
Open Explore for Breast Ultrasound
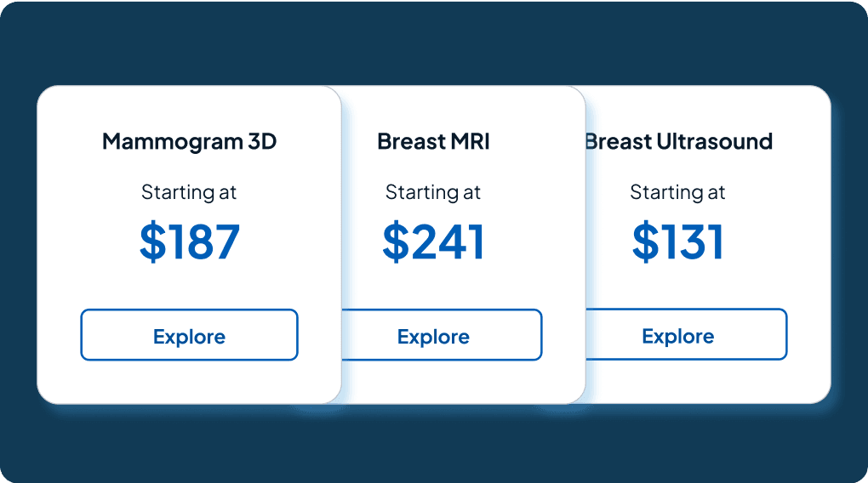(x=677, y=335)
